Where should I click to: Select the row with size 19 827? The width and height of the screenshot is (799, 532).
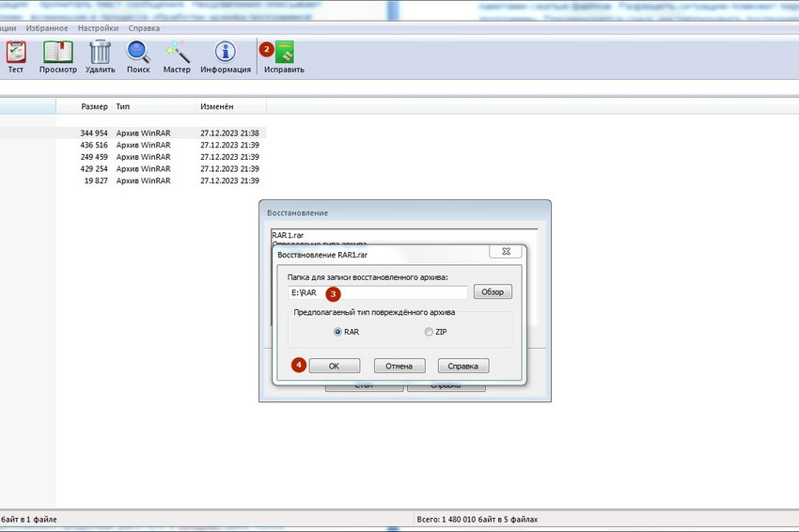click(133, 180)
